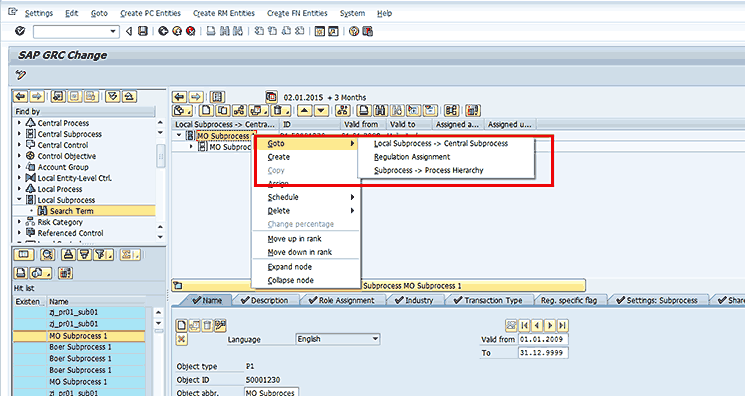Click the move down triangle in hierarchy toolbar
Image resolution: width=745 pixels, height=396 pixels.
321,111
